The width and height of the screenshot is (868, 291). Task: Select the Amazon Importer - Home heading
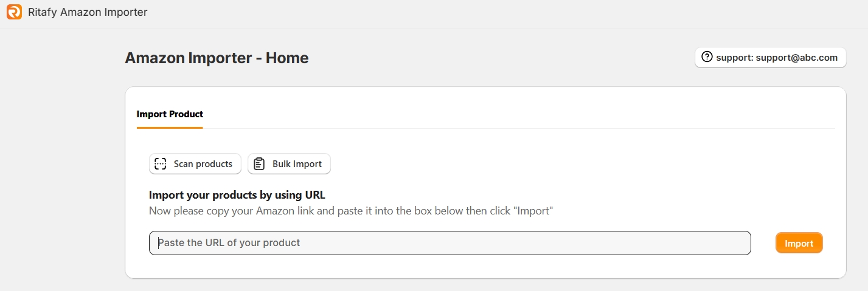click(217, 58)
